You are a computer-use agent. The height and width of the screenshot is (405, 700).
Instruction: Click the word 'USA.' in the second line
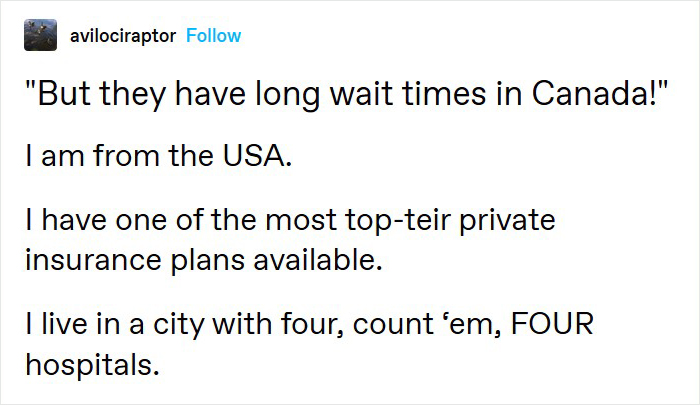(x=258, y=155)
